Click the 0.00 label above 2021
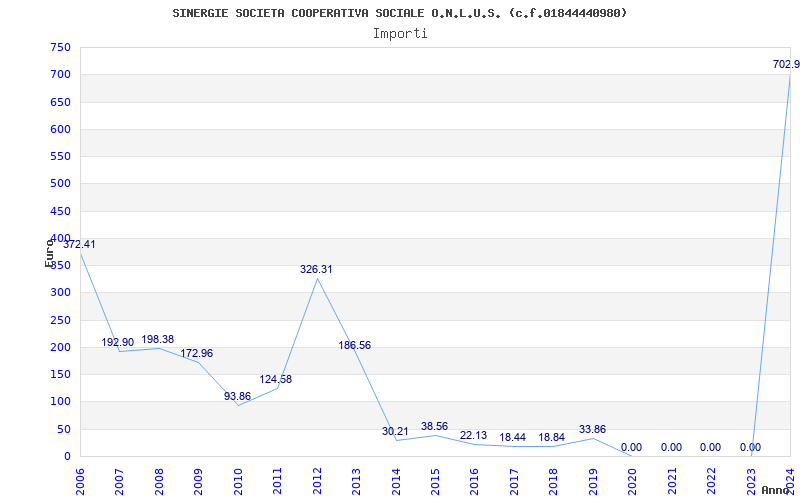This screenshot has width=800, height=500. [x=671, y=447]
